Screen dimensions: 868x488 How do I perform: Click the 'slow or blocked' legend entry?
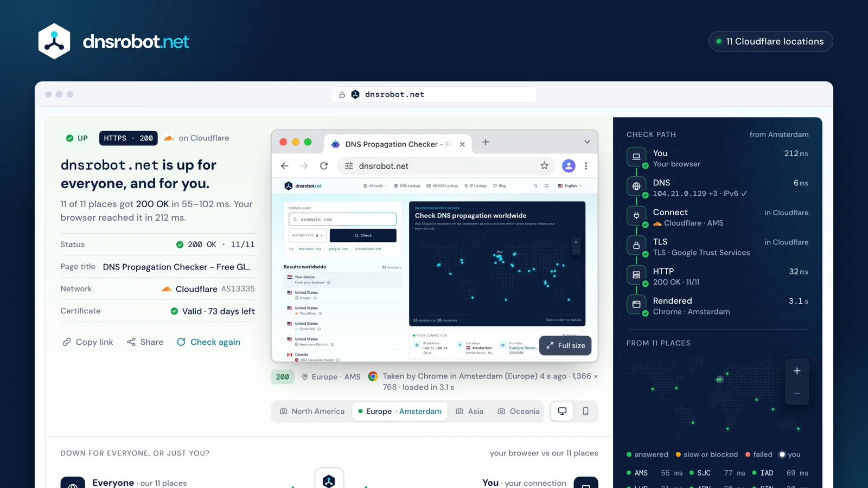[x=707, y=454]
